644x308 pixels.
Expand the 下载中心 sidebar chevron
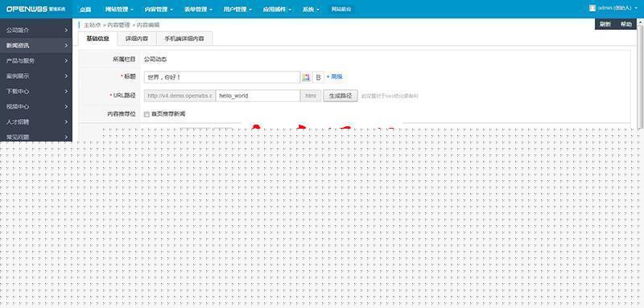pyautogui.click(x=66, y=91)
